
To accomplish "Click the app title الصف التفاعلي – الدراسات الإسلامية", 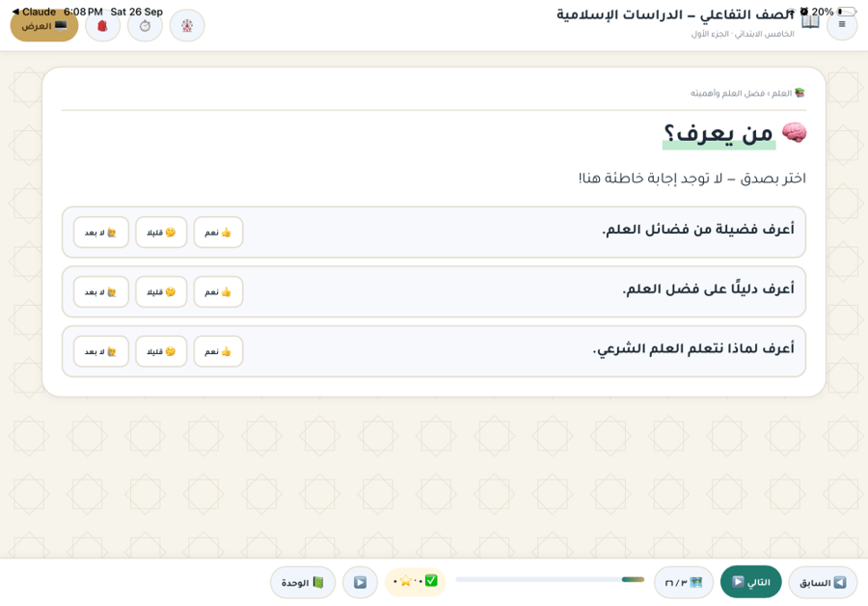I will pos(675,14).
